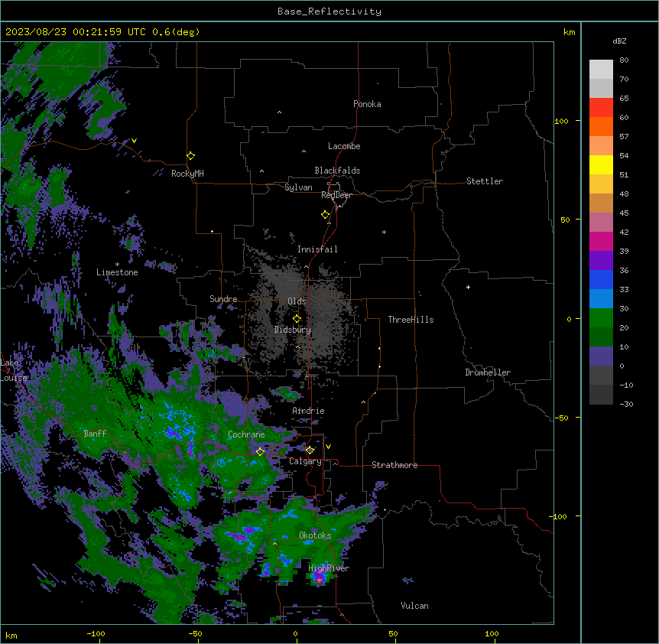659x644 pixels.
Task: Click the -30 value in dBZ legend
Action: click(626, 404)
